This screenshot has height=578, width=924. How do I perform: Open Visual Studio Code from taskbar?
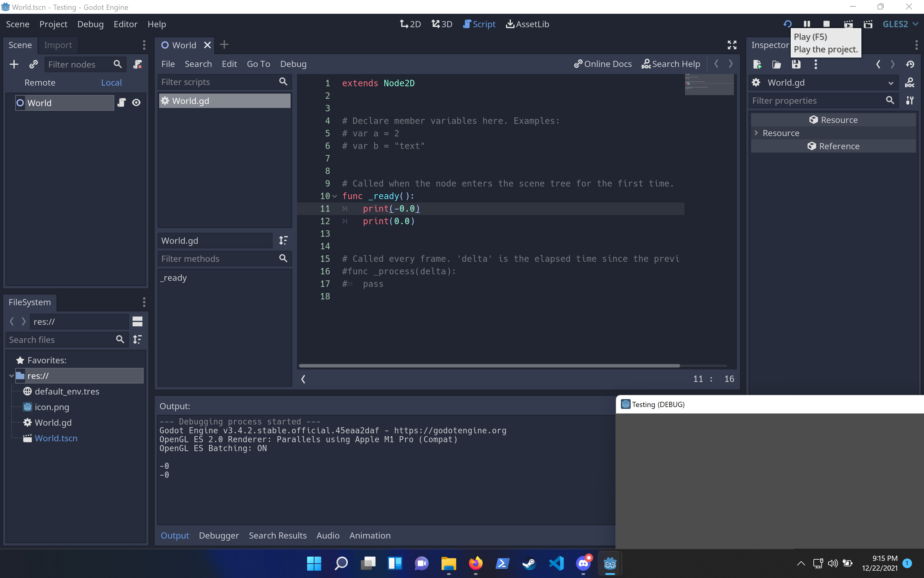556,563
